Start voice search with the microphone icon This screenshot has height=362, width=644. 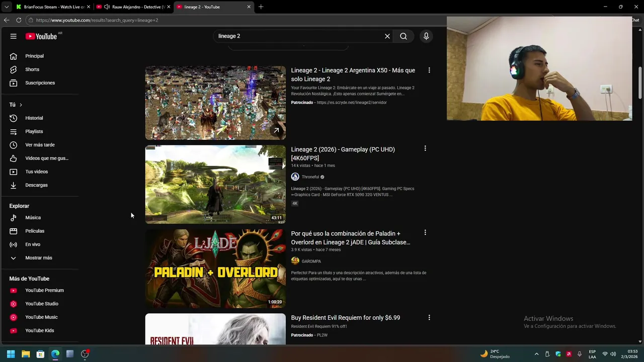pyautogui.click(x=426, y=36)
